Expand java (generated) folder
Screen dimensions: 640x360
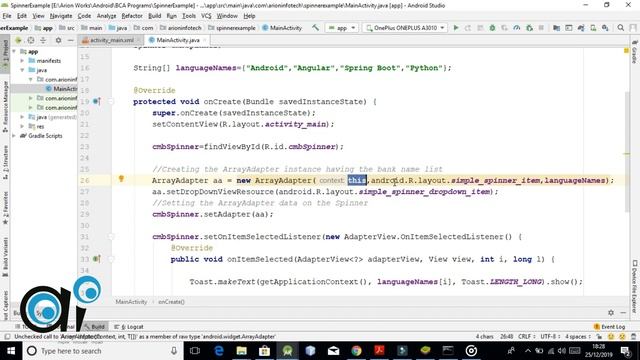pos(22,117)
